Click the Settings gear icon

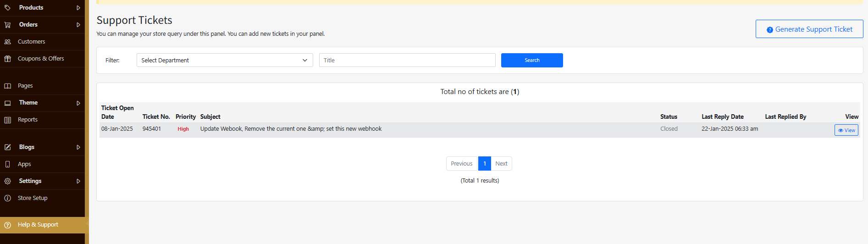tap(7, 181)
